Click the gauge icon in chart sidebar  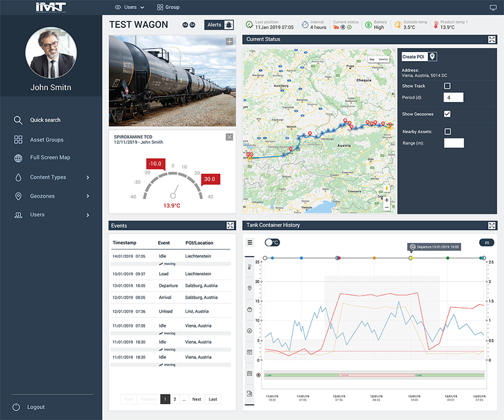[249, 310]
